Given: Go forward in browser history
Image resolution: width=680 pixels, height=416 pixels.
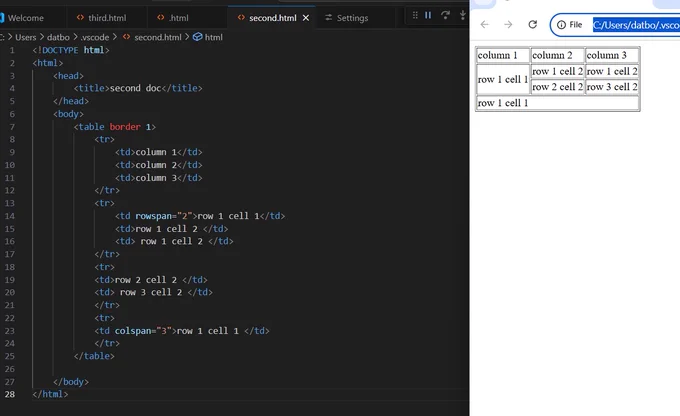Looking at the screenshot, I should coord(508,25).
